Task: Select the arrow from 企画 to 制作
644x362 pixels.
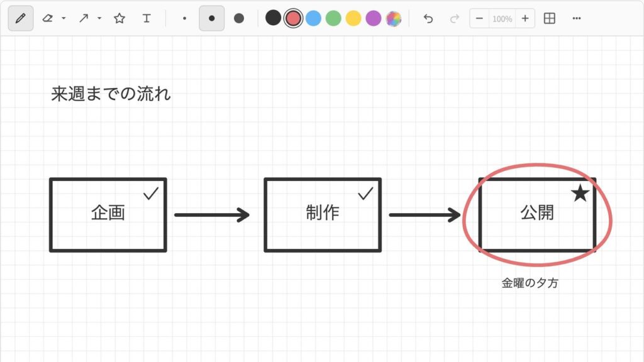Action: point(212,215)
